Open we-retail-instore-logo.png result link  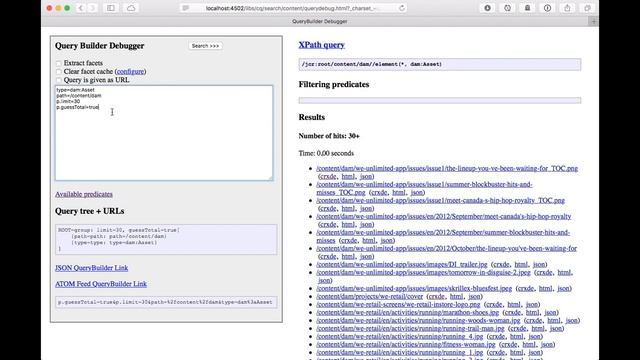tap(398, 304)
